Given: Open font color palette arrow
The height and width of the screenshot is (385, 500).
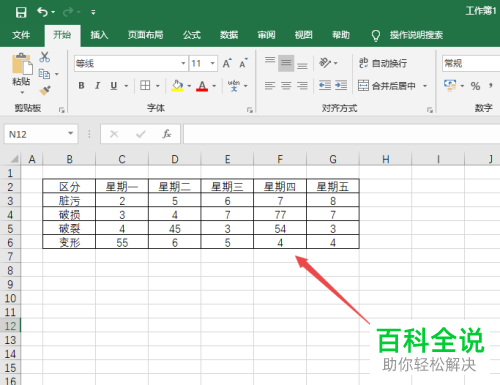Looking at the screenshot, I should point(214,86).
